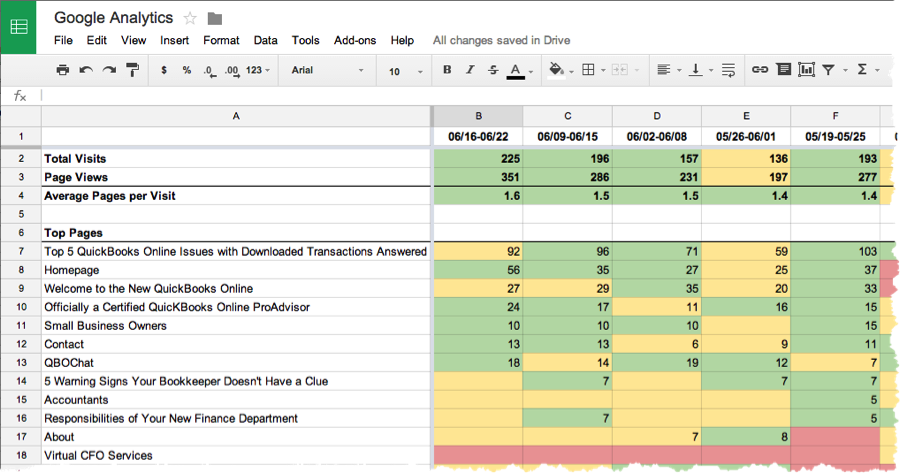Toggle bold formatting
Viewport: 900px width, 473px height.
(447, 69)
